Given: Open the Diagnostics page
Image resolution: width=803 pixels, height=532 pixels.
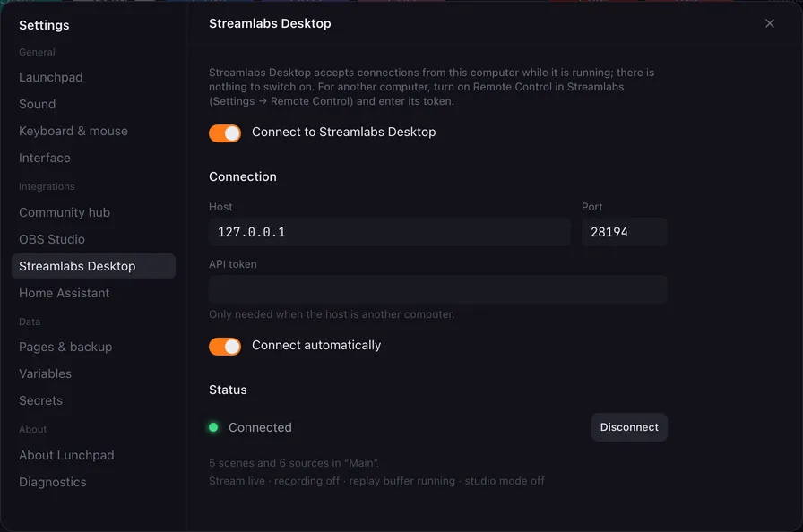Looking at the screenshot, I should pyautogui.click(x=93, y=482).
